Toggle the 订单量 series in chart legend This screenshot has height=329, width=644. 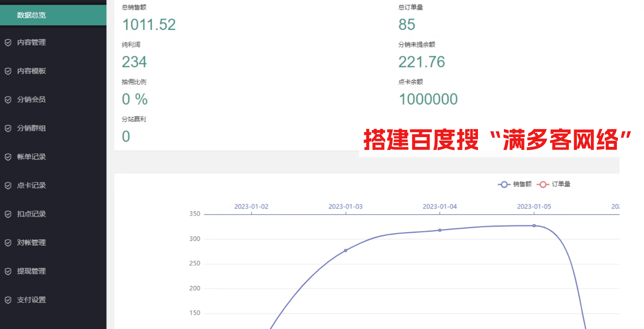(554, 184)
